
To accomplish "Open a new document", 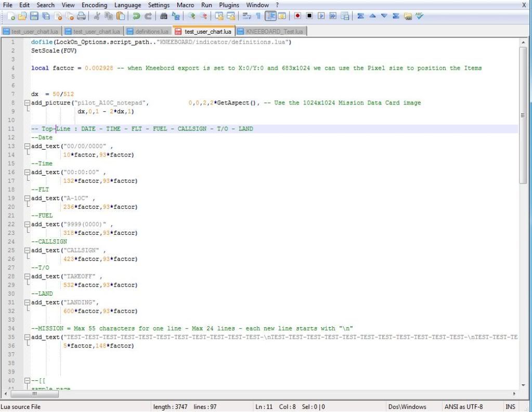I will (11, 16).
